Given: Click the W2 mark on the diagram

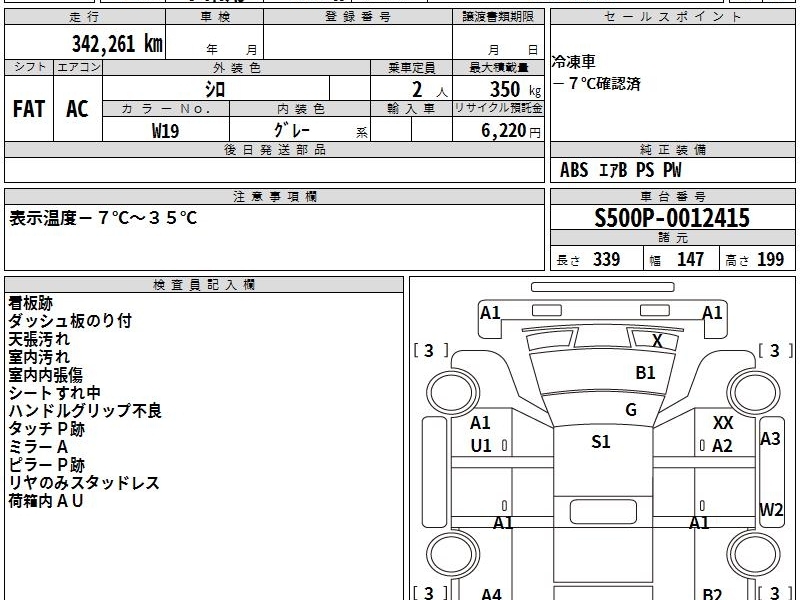Looking at the screenshot, I should click(x=771, y=510).
